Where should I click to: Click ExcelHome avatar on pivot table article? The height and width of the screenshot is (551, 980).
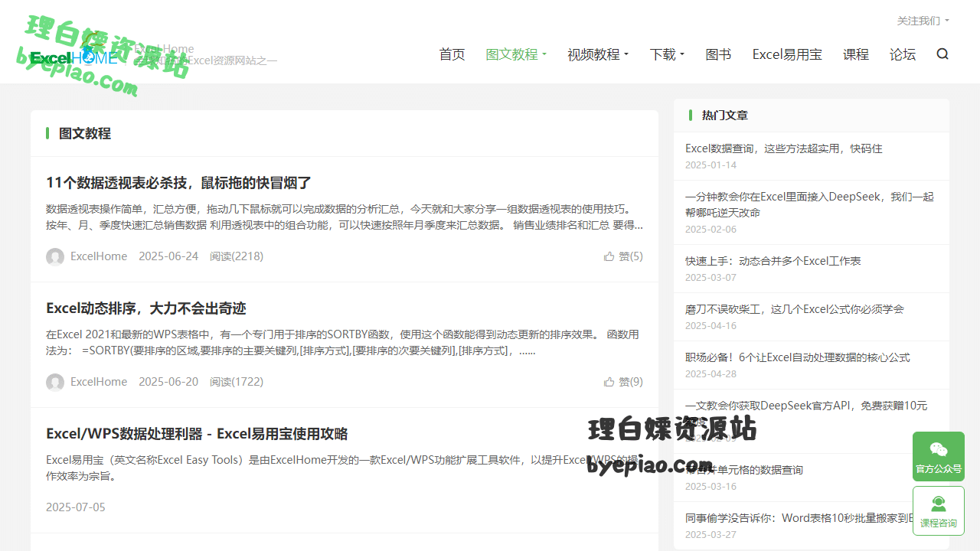coord(55,257)
